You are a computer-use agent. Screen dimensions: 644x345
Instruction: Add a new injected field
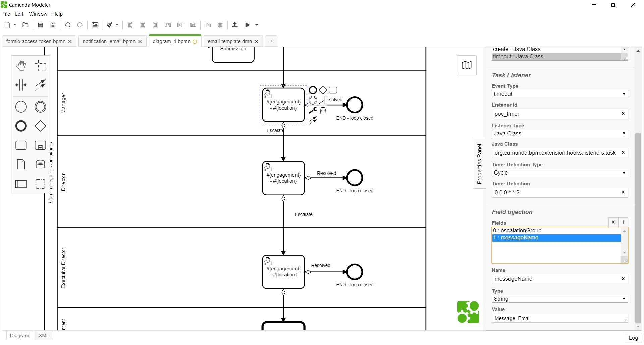click(x=623, y=222)
